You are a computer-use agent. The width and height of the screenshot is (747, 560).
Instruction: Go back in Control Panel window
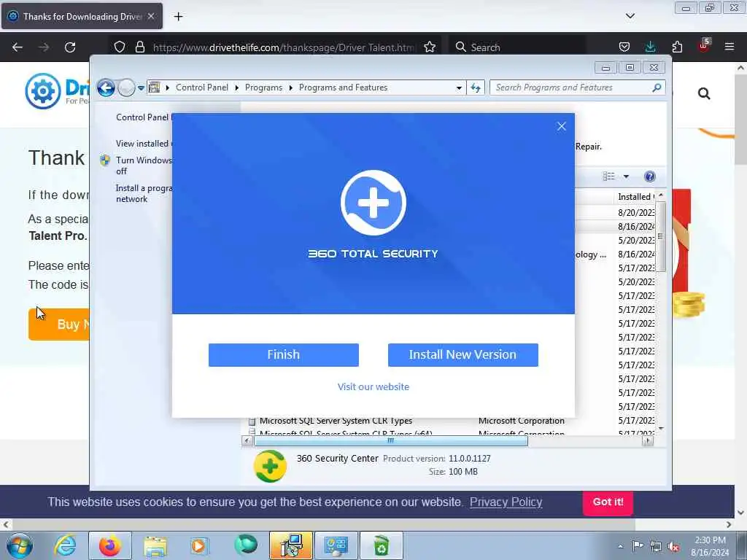point(106,87)
